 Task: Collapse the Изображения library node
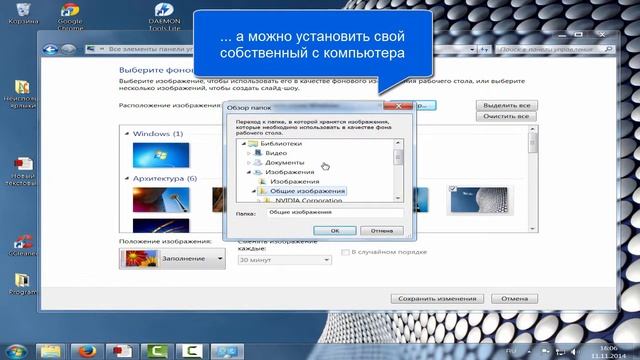click(x=249, y=172)
